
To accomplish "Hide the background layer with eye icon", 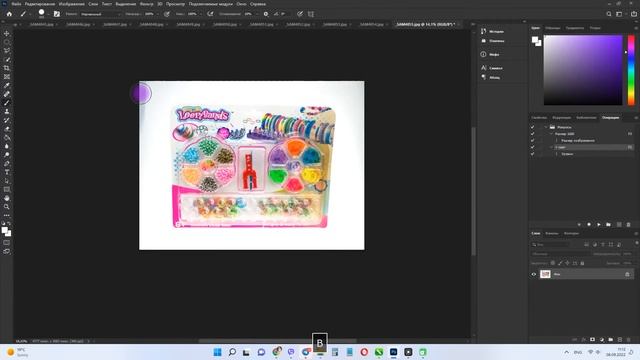I will click(x=533, y=274).
